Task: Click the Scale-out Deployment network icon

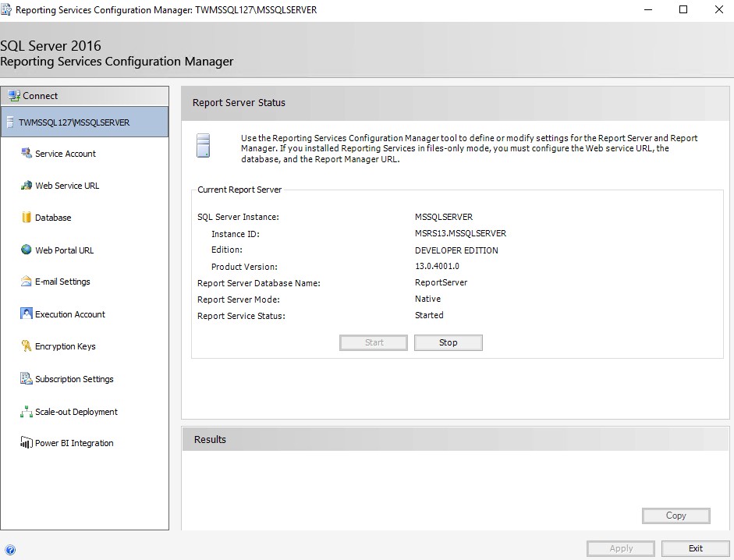Action: click(27, 411)
